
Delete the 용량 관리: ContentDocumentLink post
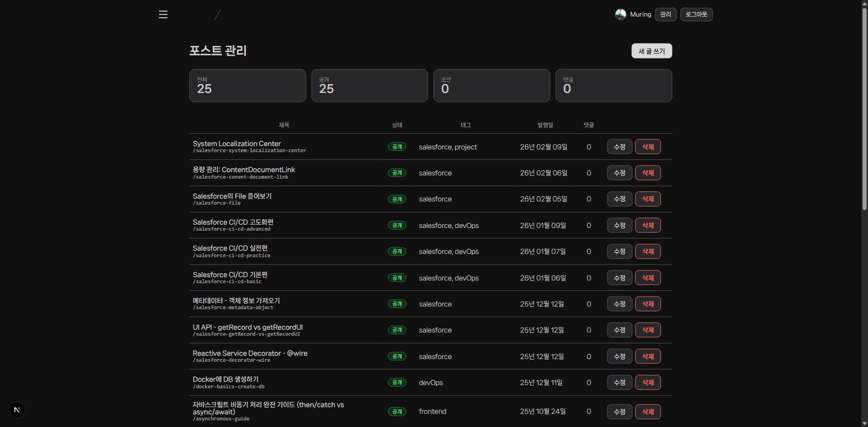click(x=648, y=173)
